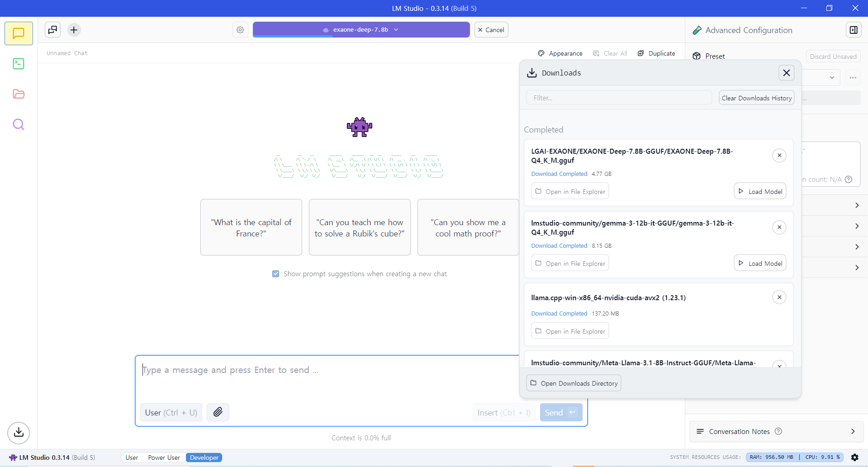This screenshot has width=868, height=467.
Task: Click the Unnamed Chat title
Action: coord(67,53)
